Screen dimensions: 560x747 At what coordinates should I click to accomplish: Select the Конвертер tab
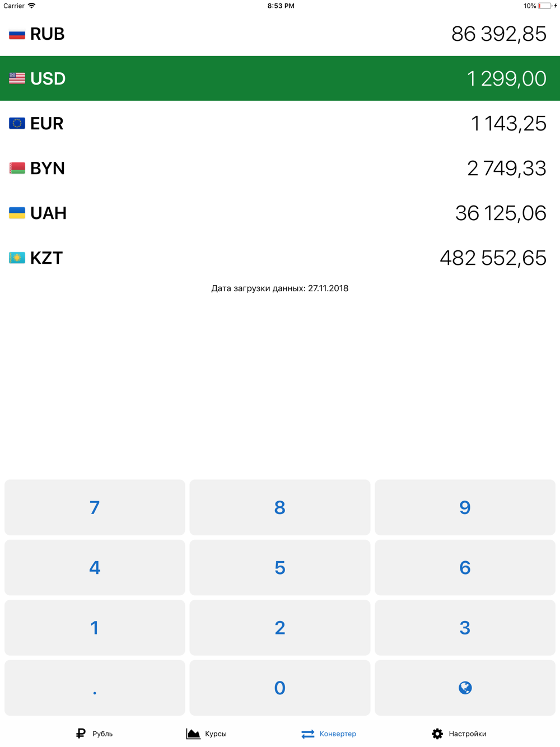click(x=329, y=734)
